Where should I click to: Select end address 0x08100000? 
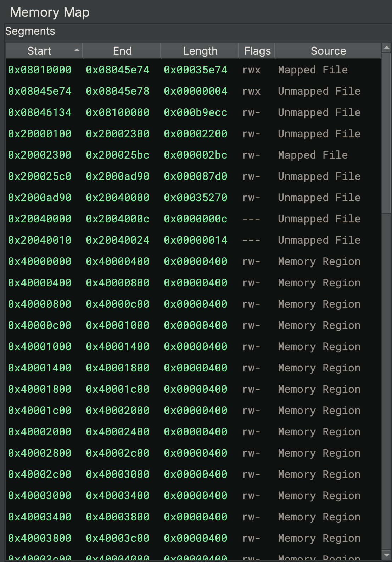[x=118, y=112]
